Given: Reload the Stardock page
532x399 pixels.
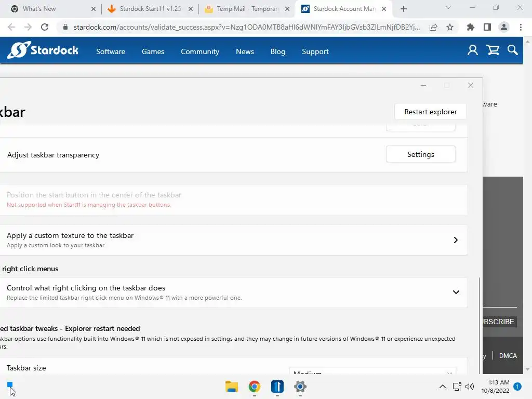Looking at the screenshot, I should (x=45, y=27).
